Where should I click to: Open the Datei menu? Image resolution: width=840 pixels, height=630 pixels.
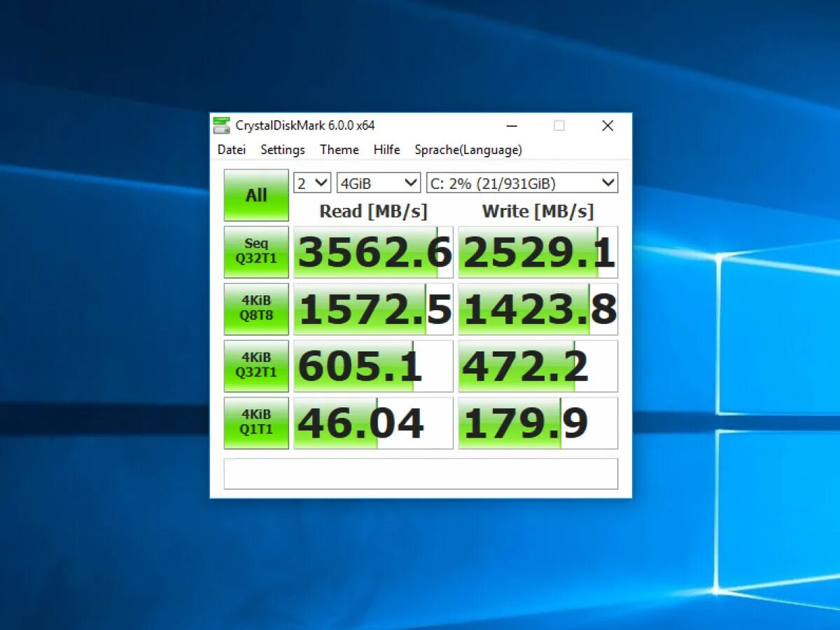tap(231, 149)
